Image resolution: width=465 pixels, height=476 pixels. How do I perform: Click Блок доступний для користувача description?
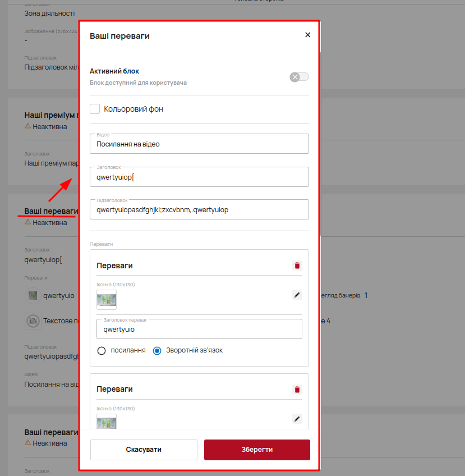(138, 83)
